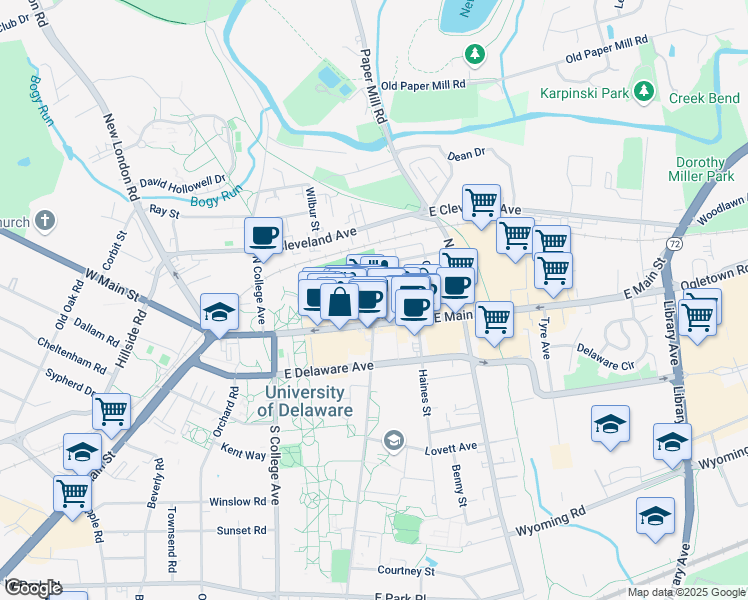This screenshot has height=600, width=748.
Task: Select the Lovett Ave street label
Action: [x=451, y=448]
